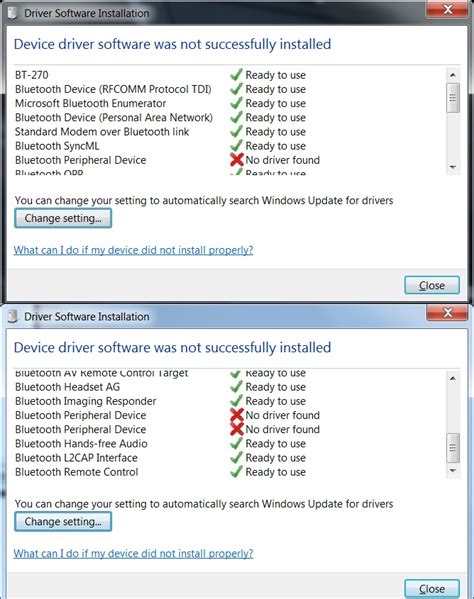The image size is (474, 599).
Task: Click the green checkmark beside Bluetooth SyncML
Action: coord(236,146)
